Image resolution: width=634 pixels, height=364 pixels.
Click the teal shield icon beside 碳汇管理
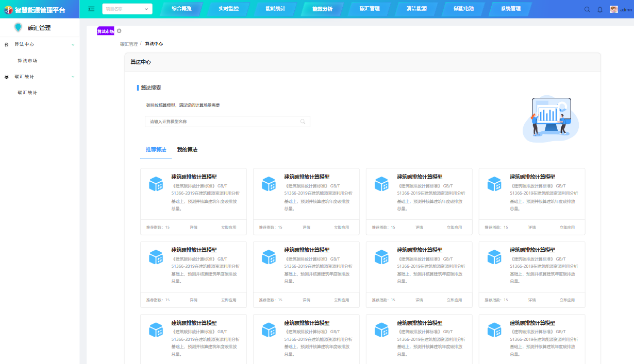pyautogui.click(x=19, y=28)
